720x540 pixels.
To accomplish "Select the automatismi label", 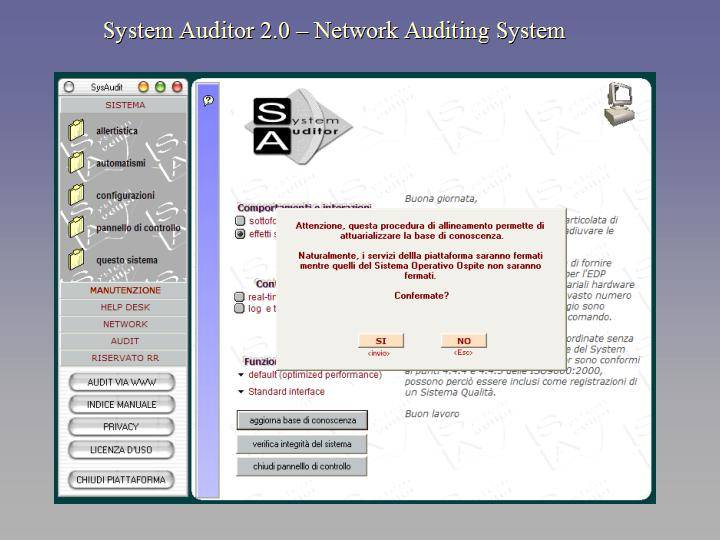I will point(121,163).
